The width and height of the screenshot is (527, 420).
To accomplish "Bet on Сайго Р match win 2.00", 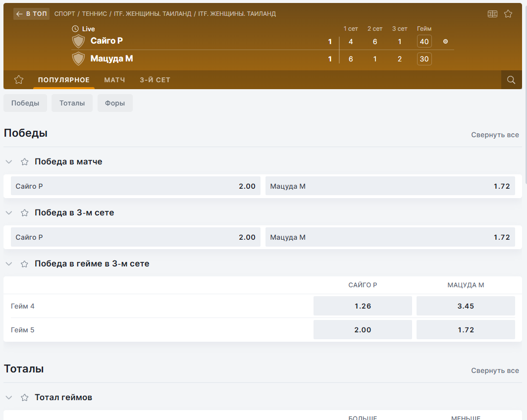I will [x=136, y=186].
